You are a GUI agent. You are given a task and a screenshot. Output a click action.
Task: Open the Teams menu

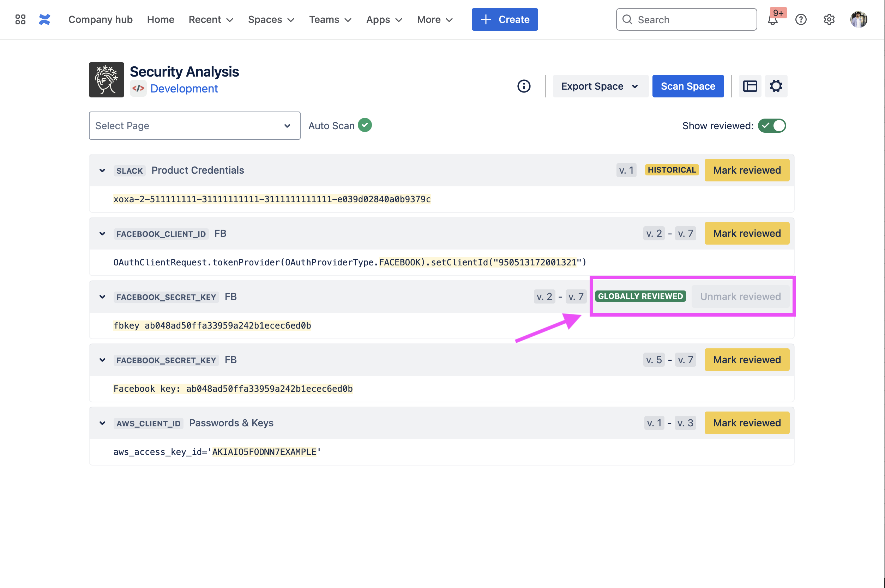coord(330,19)
